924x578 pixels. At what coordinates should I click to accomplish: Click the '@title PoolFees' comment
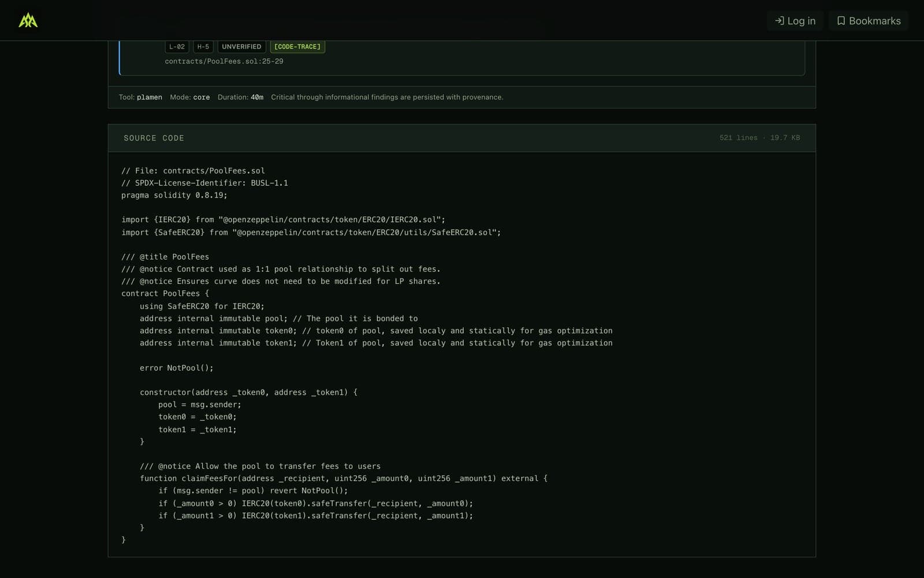pos(165,257)
